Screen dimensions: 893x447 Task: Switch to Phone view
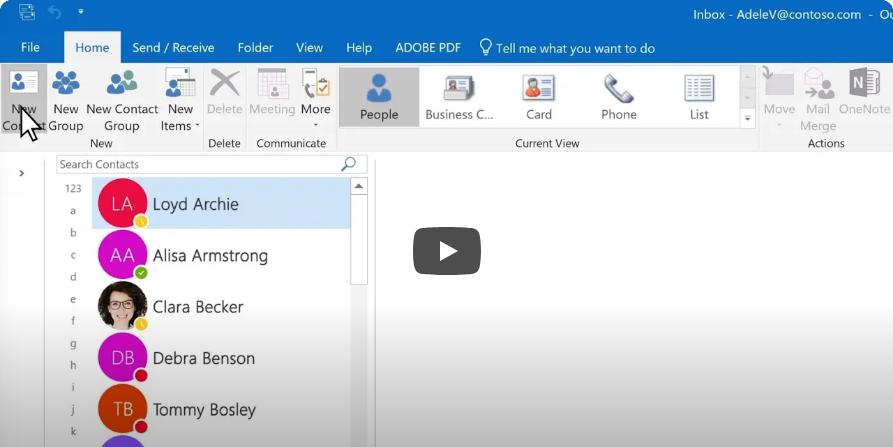click(618, 97)
